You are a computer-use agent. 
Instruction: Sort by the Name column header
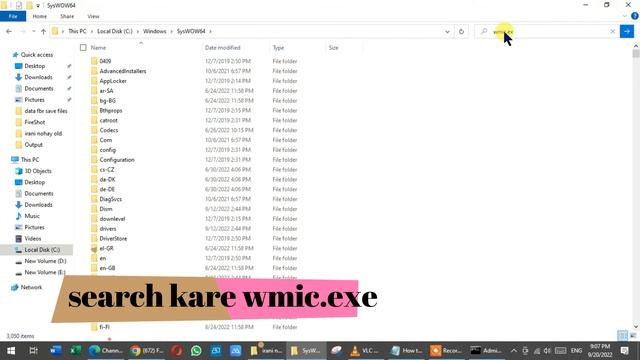pos(98,48)
